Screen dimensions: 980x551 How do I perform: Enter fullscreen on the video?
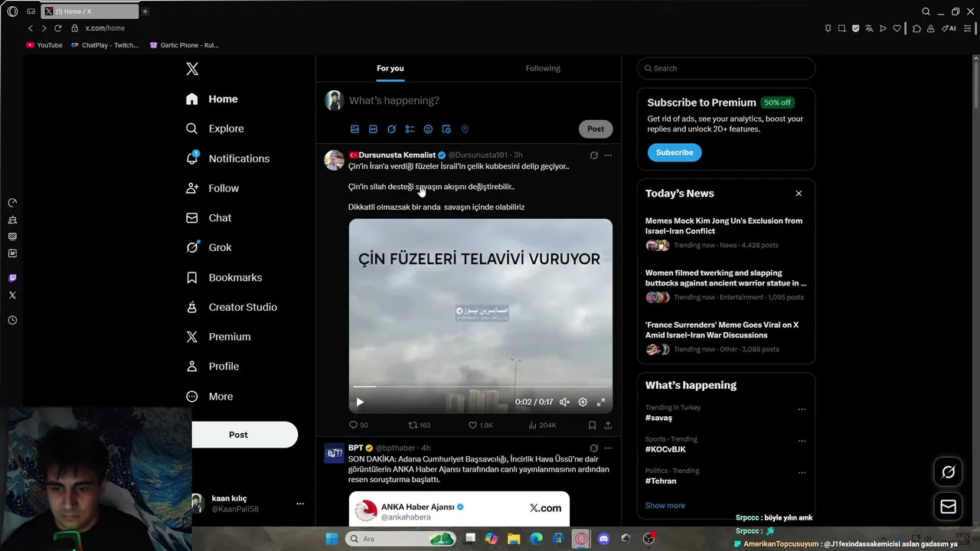(x=601, y=402)
